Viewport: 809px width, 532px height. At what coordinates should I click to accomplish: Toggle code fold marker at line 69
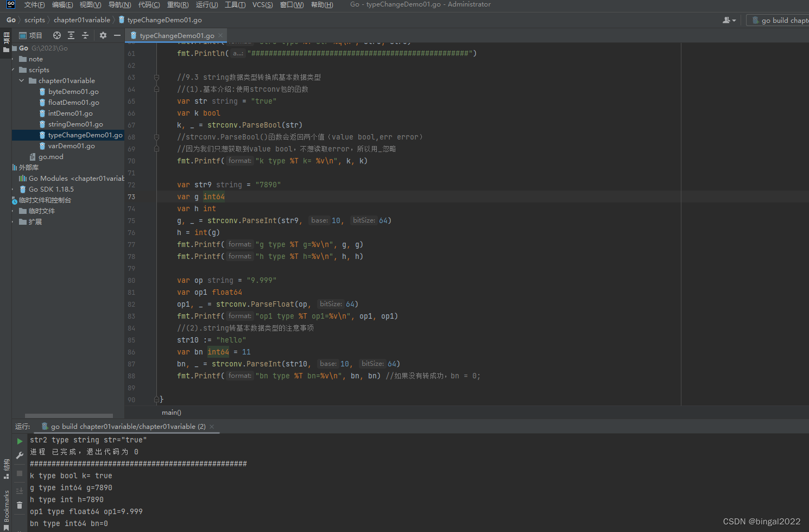coord(156,149)
